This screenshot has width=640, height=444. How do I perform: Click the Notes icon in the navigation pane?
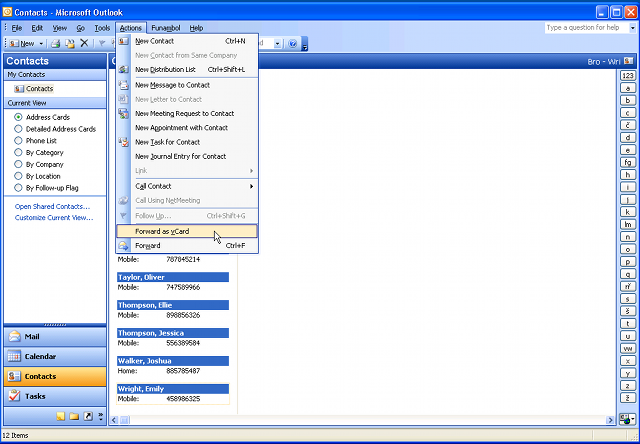pos(61,416)
